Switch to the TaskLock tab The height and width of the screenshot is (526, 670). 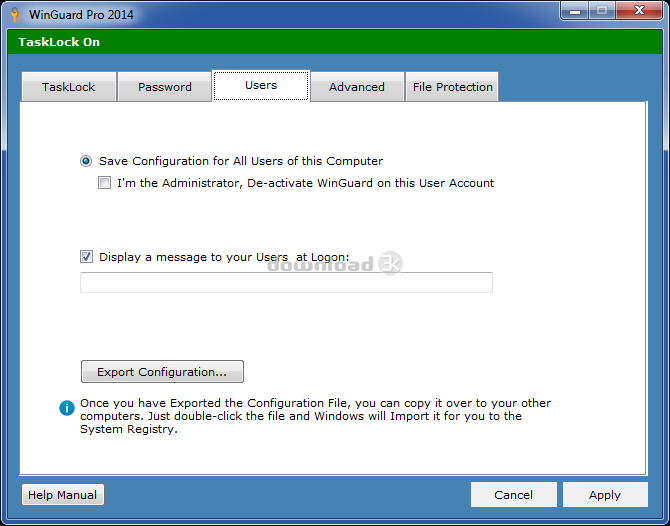pos(69,87)
